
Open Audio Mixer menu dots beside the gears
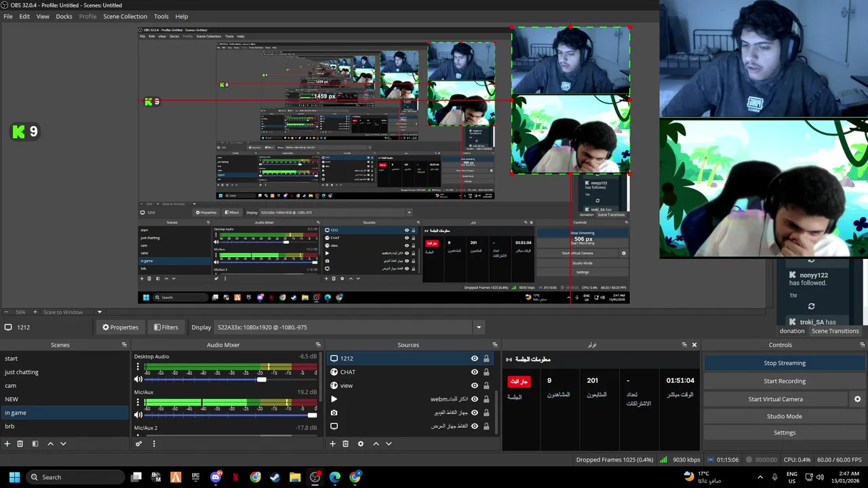click(154, 444)
